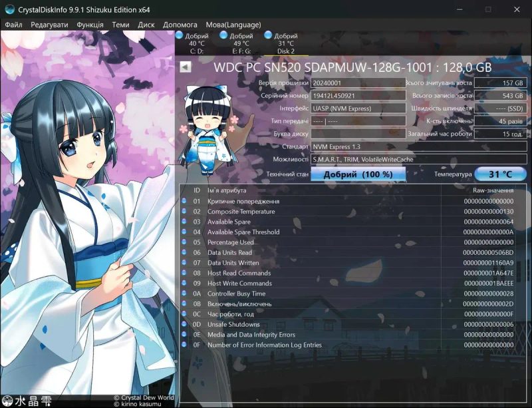Click status dot of Host Write Commands row
The image size is (532, 408).
184,283
